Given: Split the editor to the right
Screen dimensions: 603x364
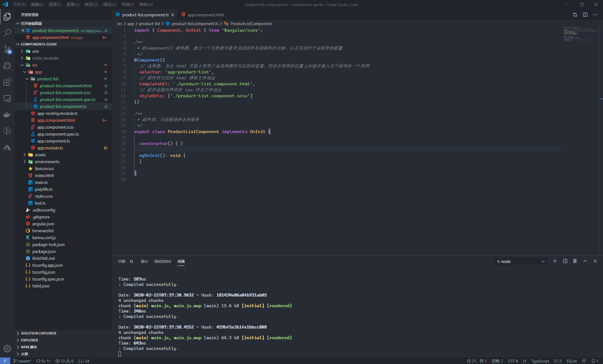Looking at the screenshot, I should coord(585,15).
